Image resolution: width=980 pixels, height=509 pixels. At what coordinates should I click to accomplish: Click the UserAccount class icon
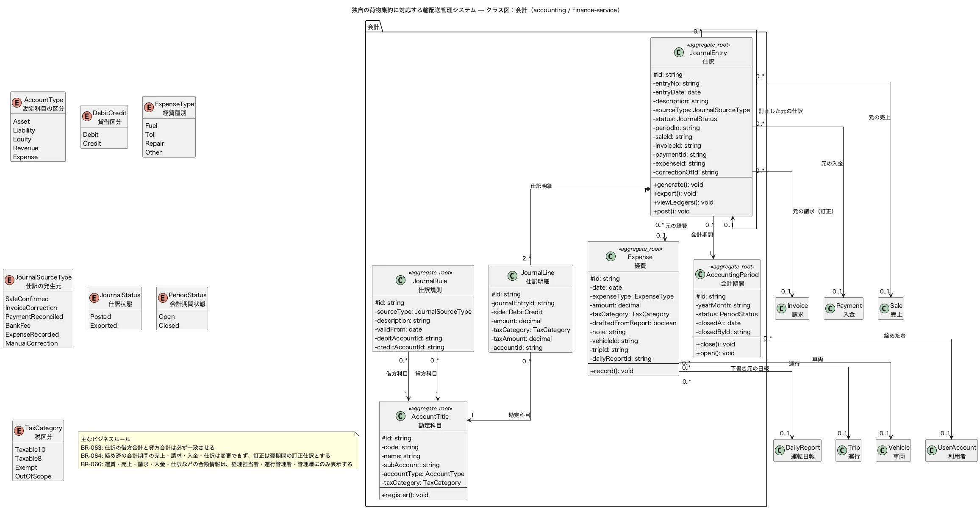click(932, 451)
